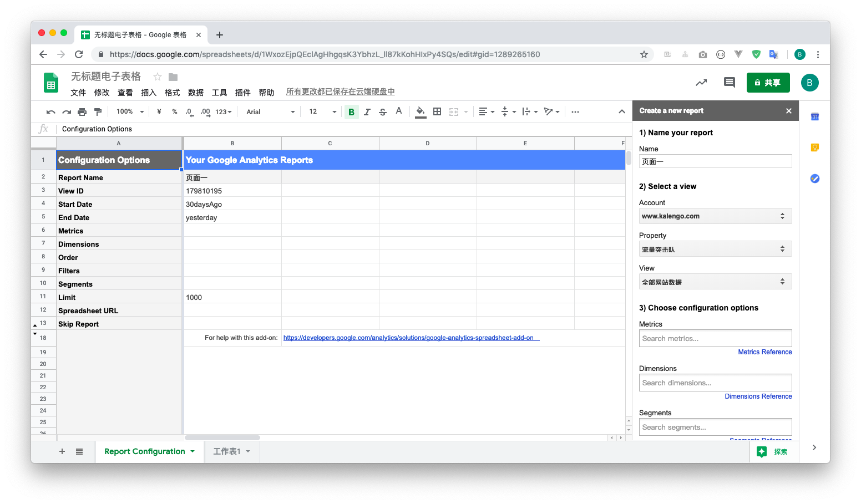
Task: Format as currency with ¥ icon
Action: coord(159,112)
